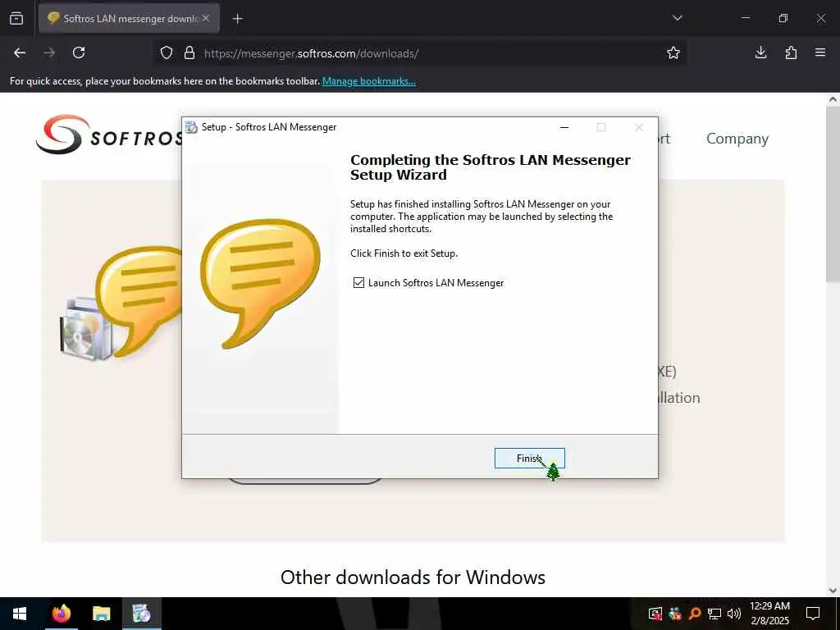The width and height of the screenshot is (840, 630).
Task: Click the scrollbar down arrow
Action: point(833,591)
